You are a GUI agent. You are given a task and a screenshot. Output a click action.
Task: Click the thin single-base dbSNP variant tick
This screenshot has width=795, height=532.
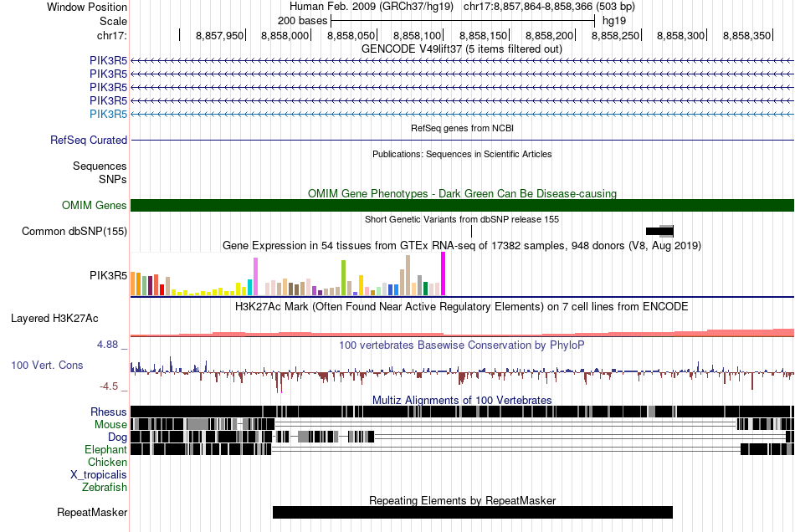pyautogui.click(x=471, y=232)
